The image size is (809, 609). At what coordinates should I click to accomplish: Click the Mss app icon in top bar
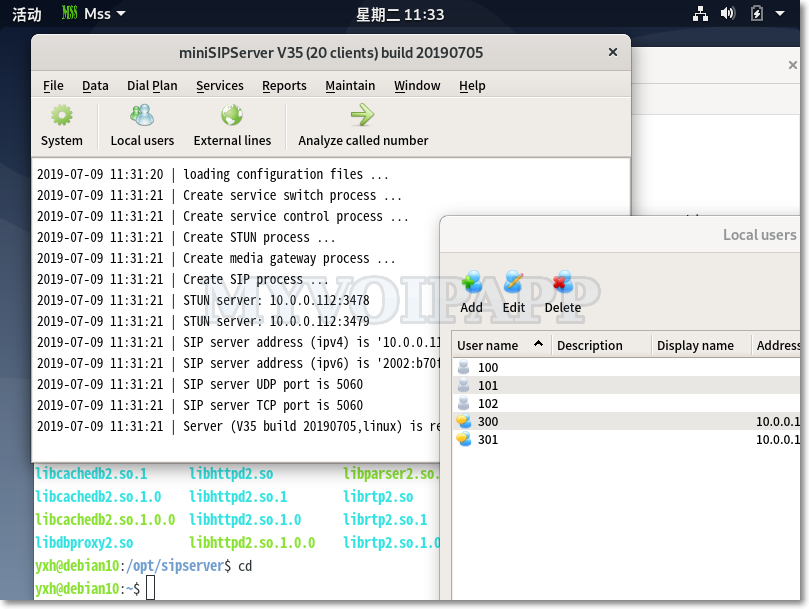point(69,13)
